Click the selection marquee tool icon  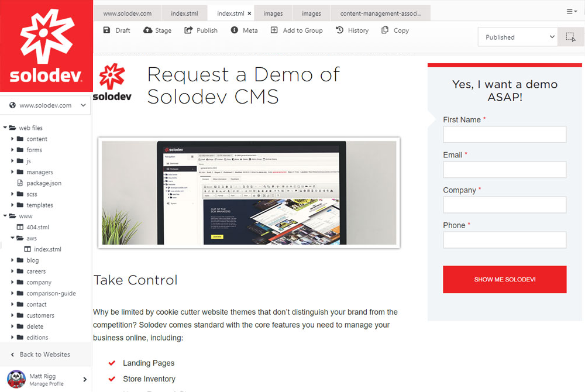click(571, 37)
